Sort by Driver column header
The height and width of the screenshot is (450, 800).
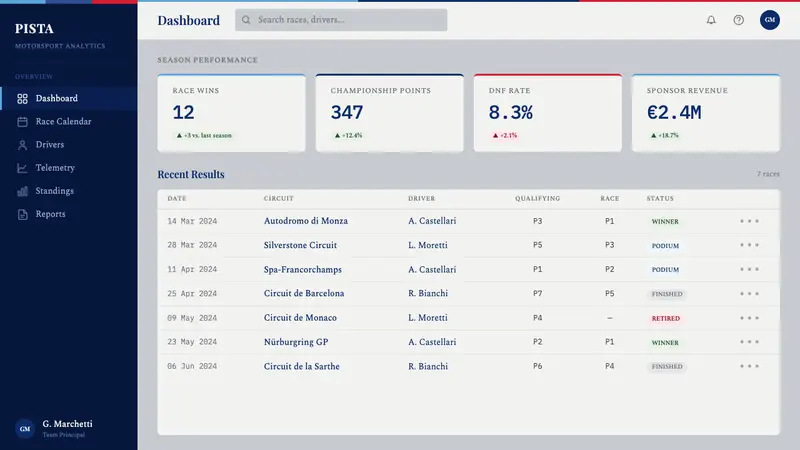click(x=421, y=198)
